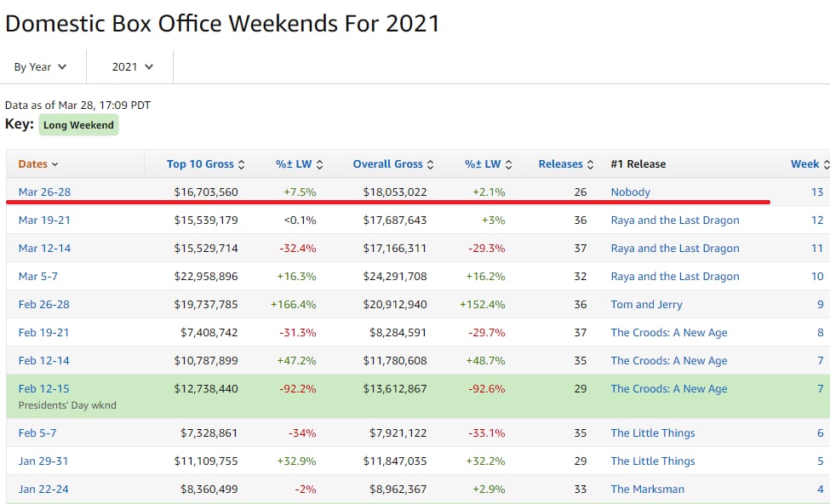The height and width of the screenshot is (504, 830).
Task: Click the $11,109,755 top 10 gross value
Action: 206,461
